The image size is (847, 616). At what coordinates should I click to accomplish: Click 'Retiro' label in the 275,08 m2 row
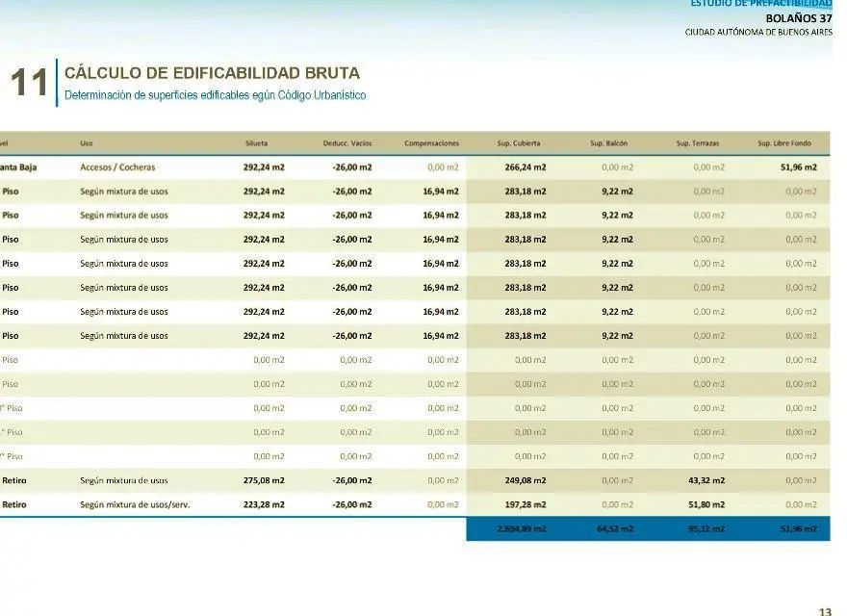(x=14, y=480)
